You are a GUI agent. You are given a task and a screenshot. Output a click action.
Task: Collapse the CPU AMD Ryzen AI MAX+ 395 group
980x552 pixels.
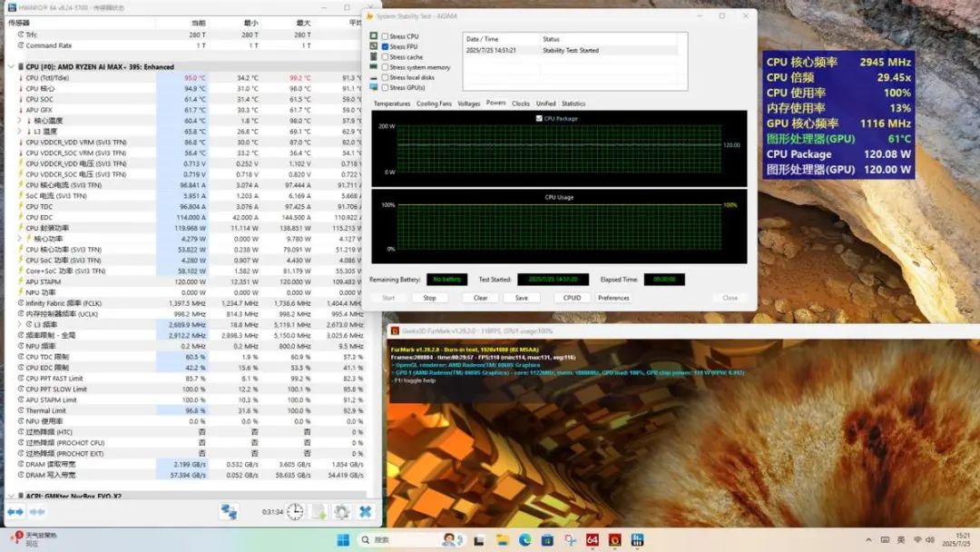tap(11, 67)
